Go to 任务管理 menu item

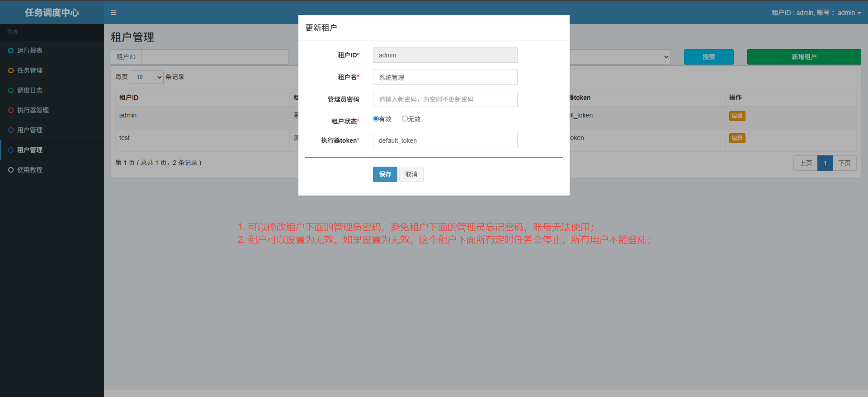30,70
